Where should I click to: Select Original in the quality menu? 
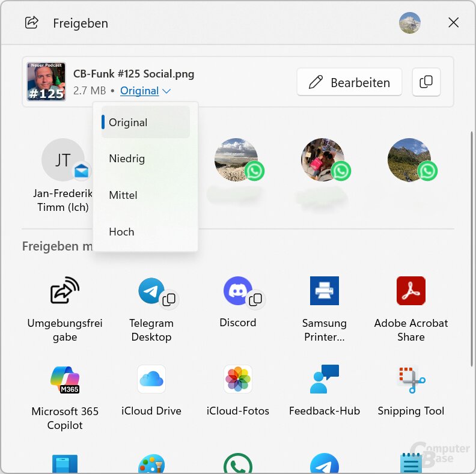145,123
